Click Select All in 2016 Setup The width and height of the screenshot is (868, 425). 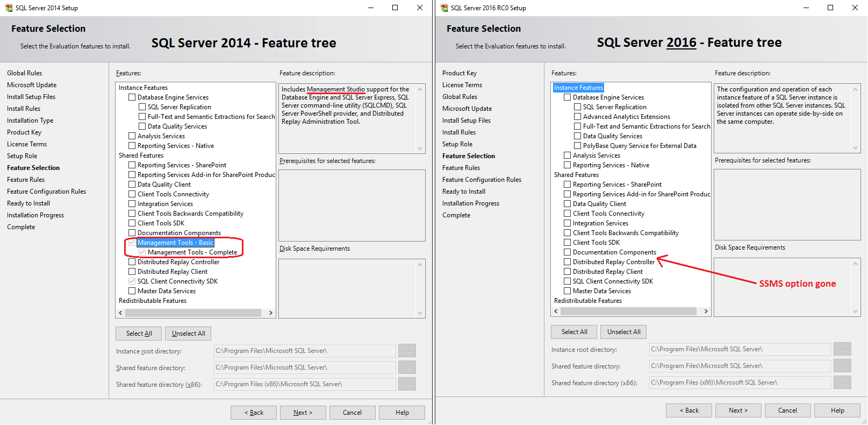pyautogui.click(x=574, y=332)
